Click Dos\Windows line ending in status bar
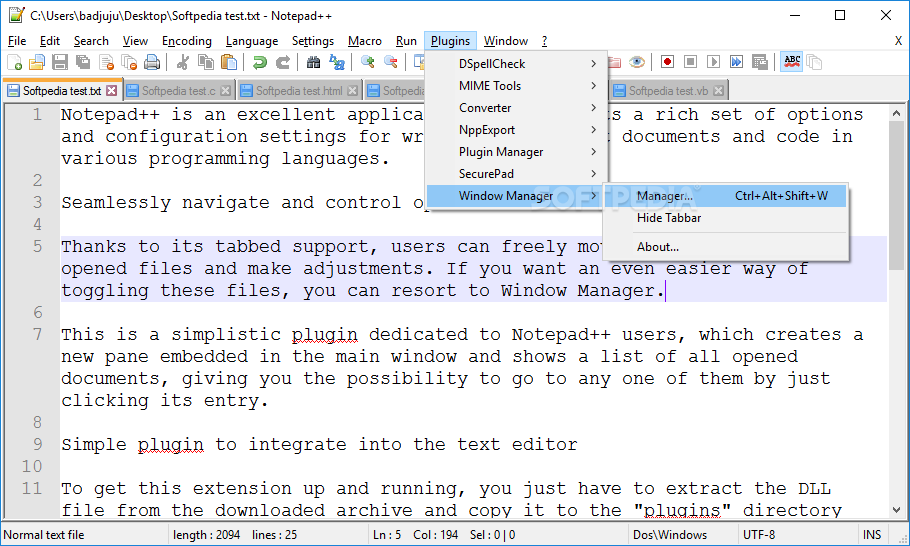Viewport: 910px width, 546px height. pos(670,534)
